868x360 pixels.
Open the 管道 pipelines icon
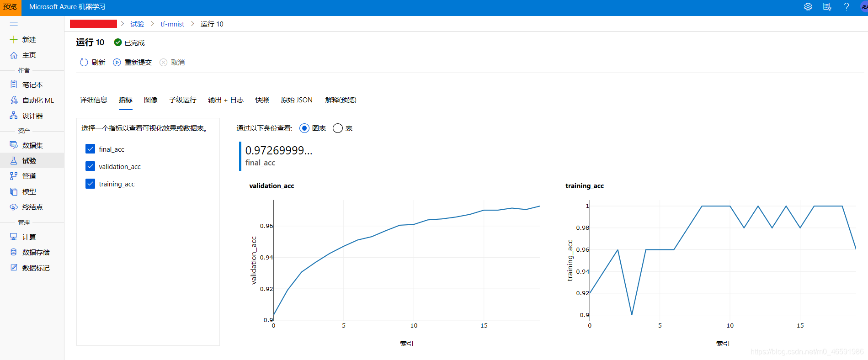[x=14, y=176]
